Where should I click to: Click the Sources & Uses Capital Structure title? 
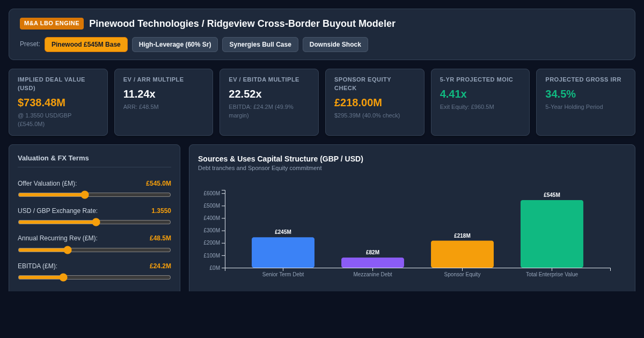click(x=281, y=159)
